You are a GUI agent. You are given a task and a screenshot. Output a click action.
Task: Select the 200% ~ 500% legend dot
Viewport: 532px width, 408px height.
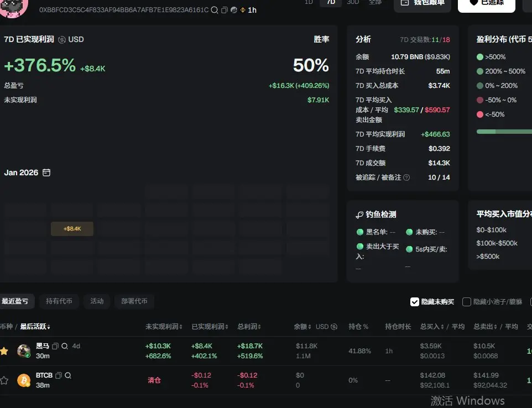(x=480, y=71)
